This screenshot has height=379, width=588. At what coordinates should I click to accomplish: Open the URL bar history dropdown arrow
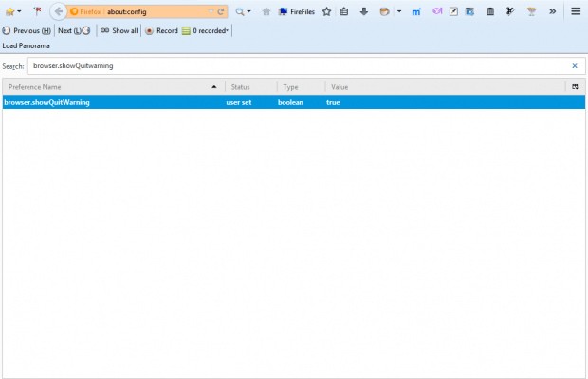211,12
